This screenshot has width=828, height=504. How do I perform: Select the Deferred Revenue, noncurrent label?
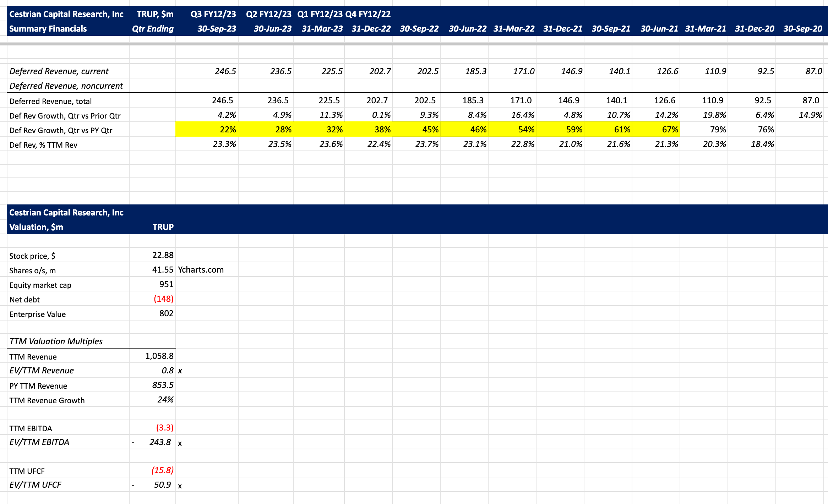point(66,86)
